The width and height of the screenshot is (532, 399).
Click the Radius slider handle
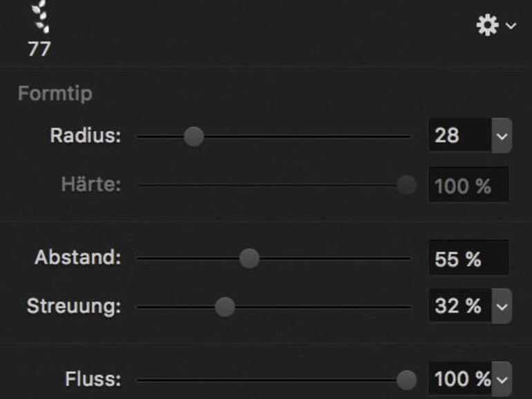pyautogui.click(x=194, y=136)
